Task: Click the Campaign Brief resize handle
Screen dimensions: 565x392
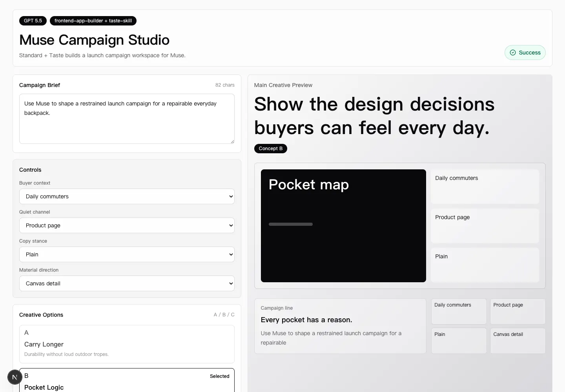Action: pyautogui.click(x=232, y=142)
